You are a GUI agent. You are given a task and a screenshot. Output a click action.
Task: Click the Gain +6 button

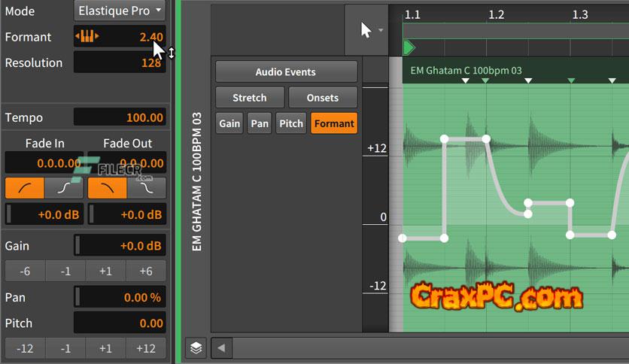(146, 271)
